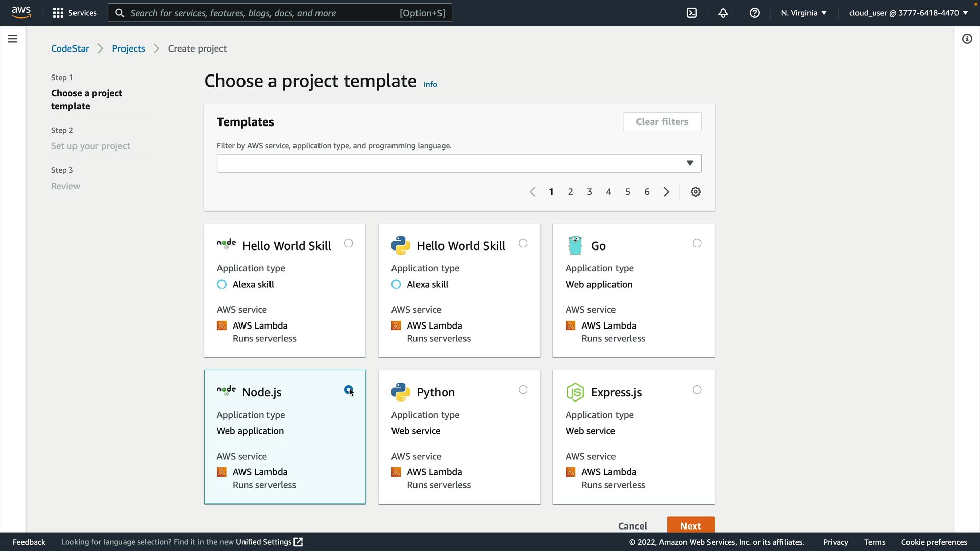Viewport: 980px width, 551px height.
Task: Open template preferences gear icon
Action: pyautogui.click(x=696, y=192)
